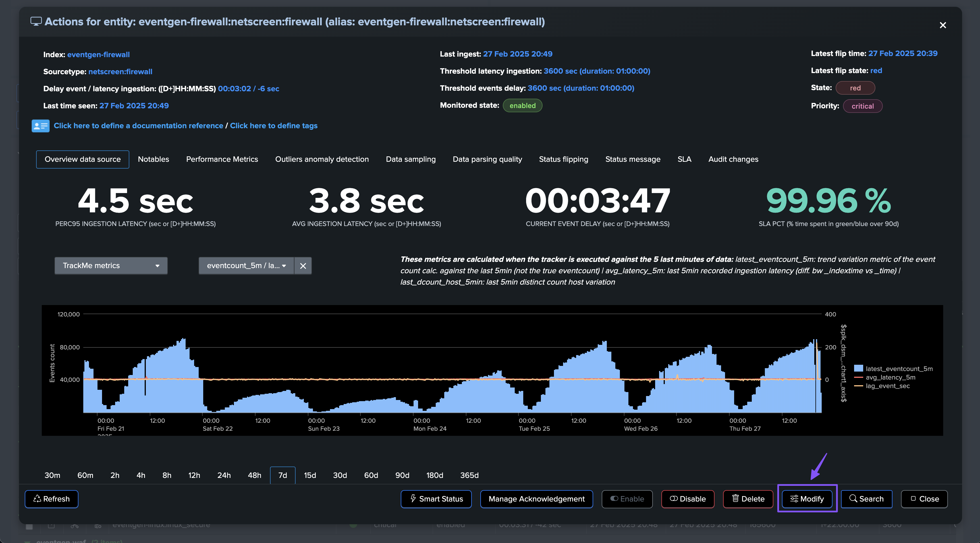Viewport: 980px width, 543px height.
Task: Click the Search magnifier button
Action: coord(866,499)
